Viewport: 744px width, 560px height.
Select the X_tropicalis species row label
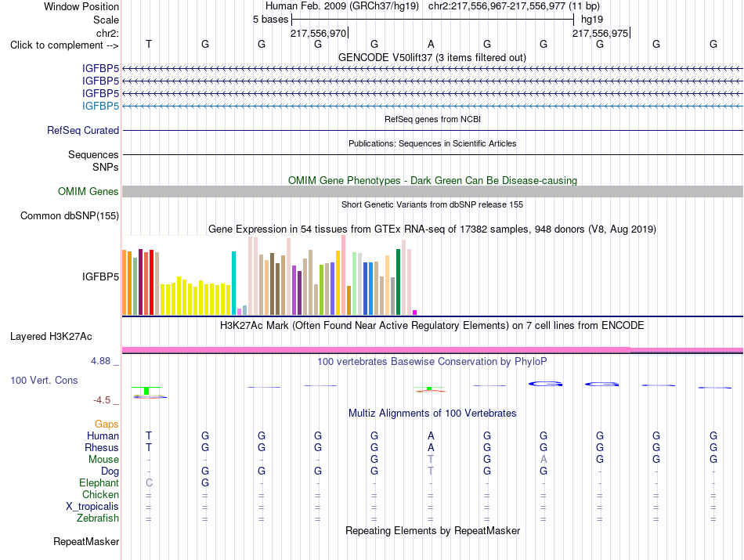coord(92,507)
